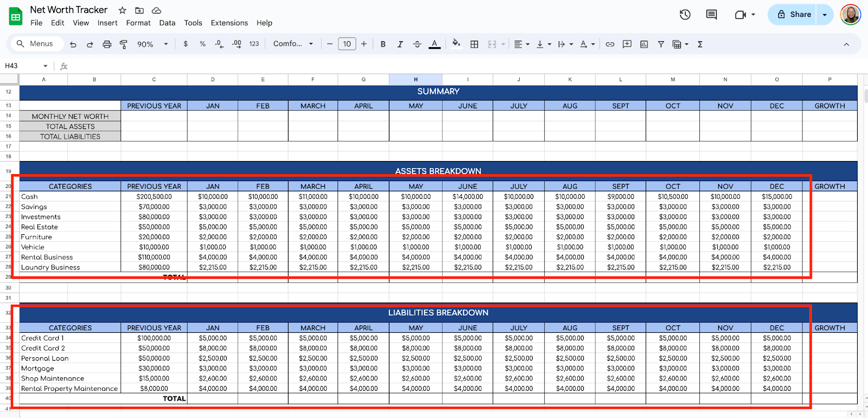Create a filter with funnel icon

tap(661, 44)
